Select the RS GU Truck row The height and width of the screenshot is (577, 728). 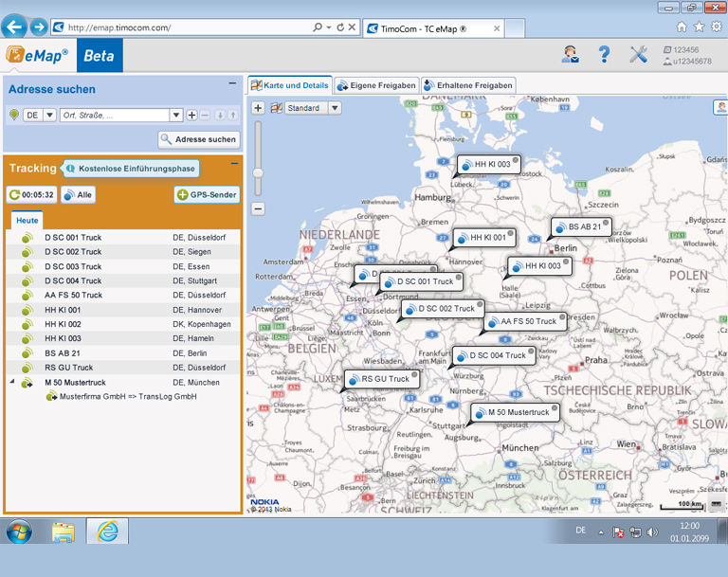point(123,368)
